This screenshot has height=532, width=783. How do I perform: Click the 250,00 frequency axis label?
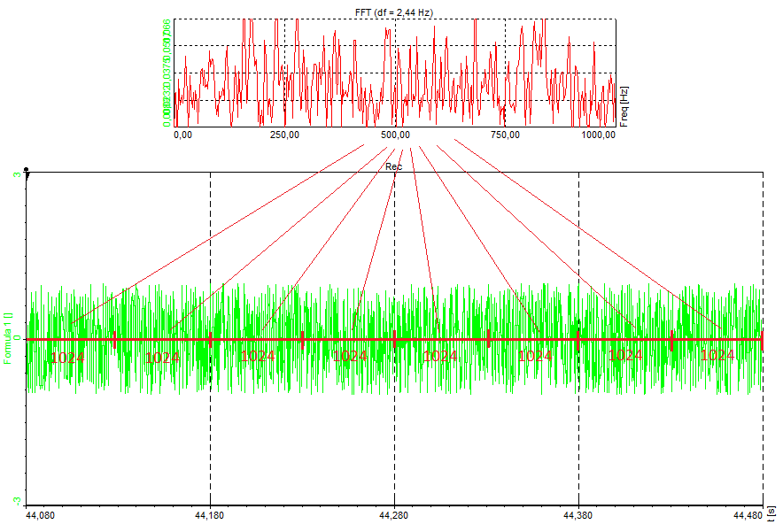(x=284, y=135)
